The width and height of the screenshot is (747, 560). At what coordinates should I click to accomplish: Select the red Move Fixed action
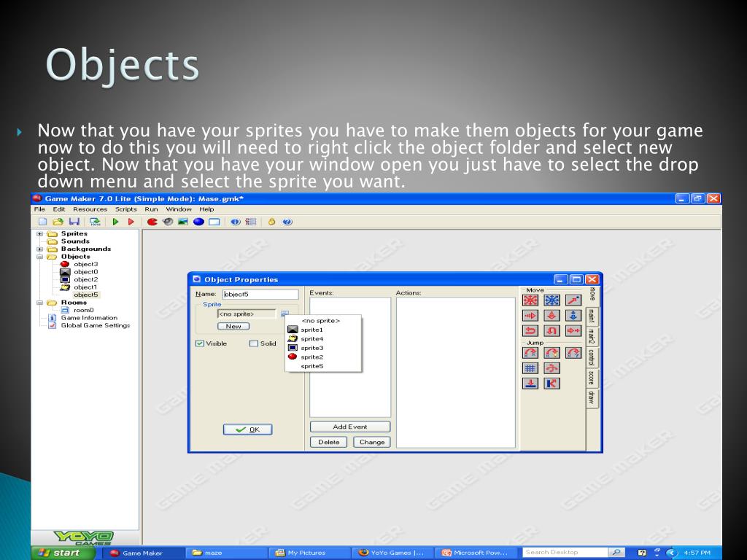530,300
